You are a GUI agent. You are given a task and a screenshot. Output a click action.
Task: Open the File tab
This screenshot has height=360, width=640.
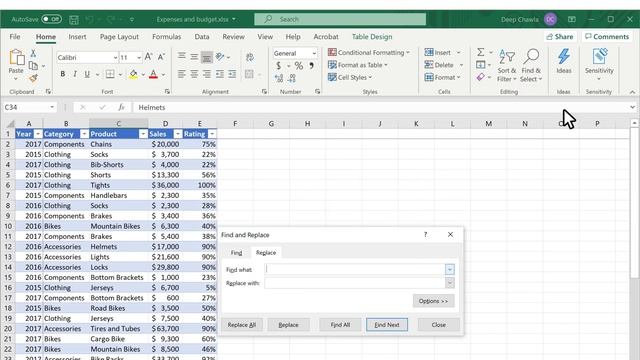[x=15, y=37]
